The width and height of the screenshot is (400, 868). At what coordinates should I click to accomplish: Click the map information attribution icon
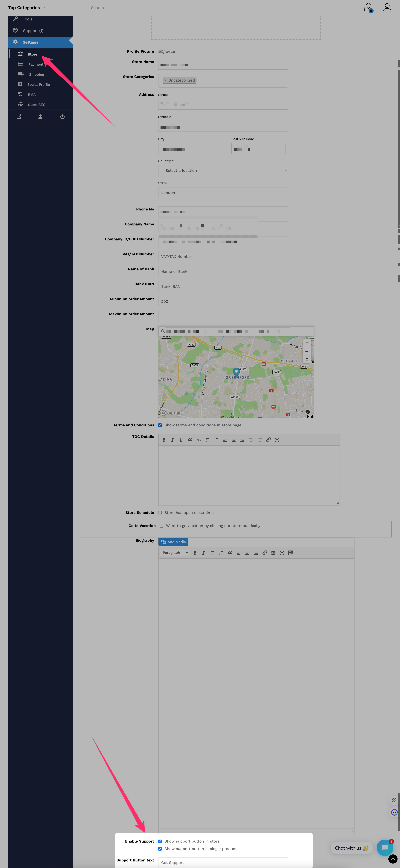308,412
